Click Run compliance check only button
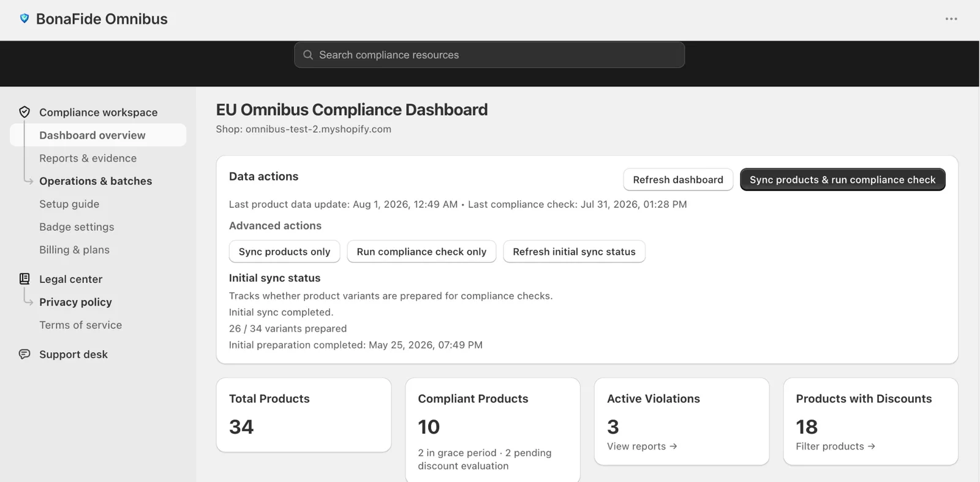980x482 pixels. click(x=421, y=252)
